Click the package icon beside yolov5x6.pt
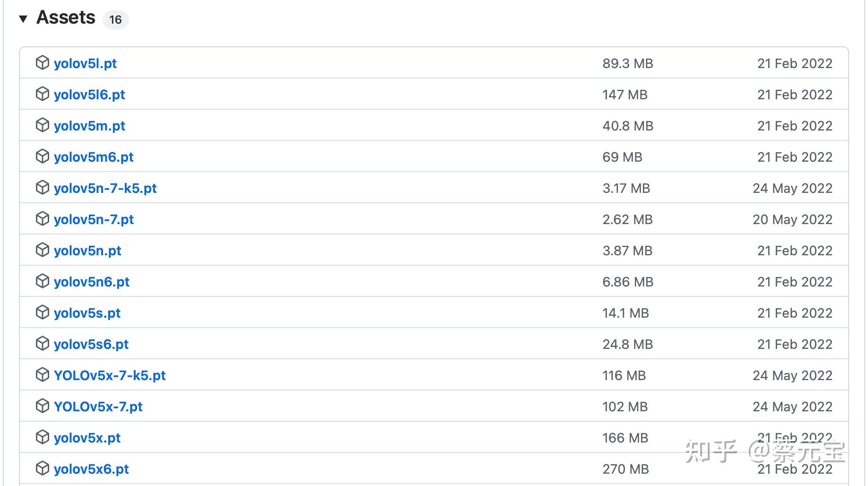Image resolution: width=868 pixels, height=486 pixels. tap(43, 469)
